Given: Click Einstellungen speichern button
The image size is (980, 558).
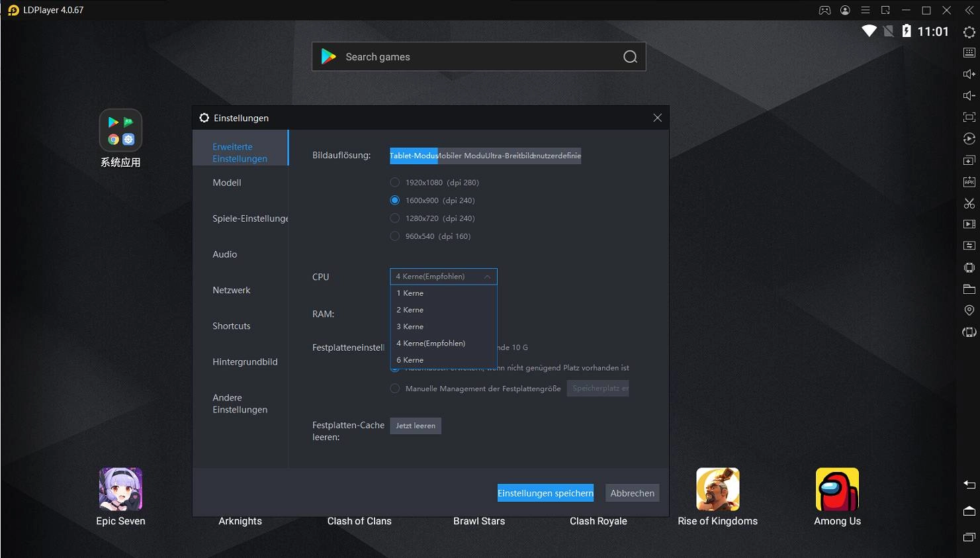Looking at the screenshot, I should [x=545, y=493].
